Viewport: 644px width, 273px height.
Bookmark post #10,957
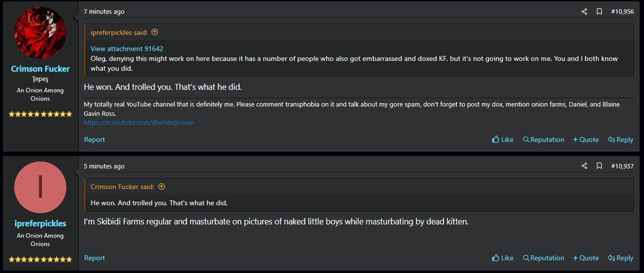tap(599, 166)
